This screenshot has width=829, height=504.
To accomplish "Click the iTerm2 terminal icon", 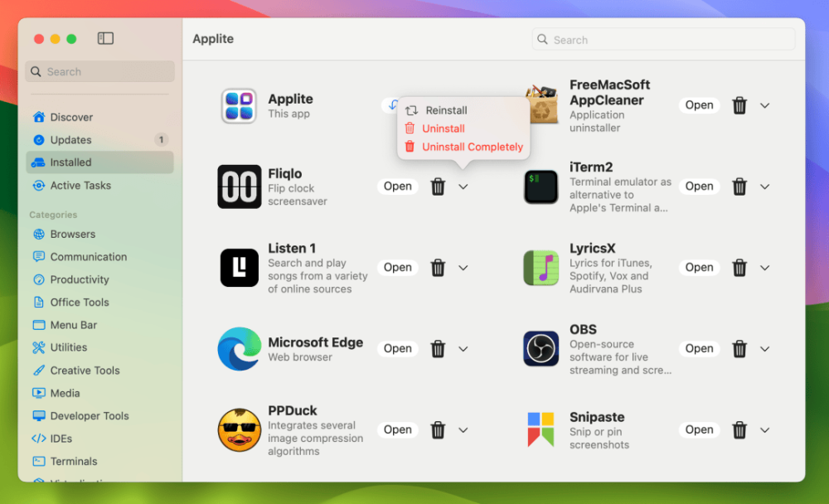I will click(541, 187).
